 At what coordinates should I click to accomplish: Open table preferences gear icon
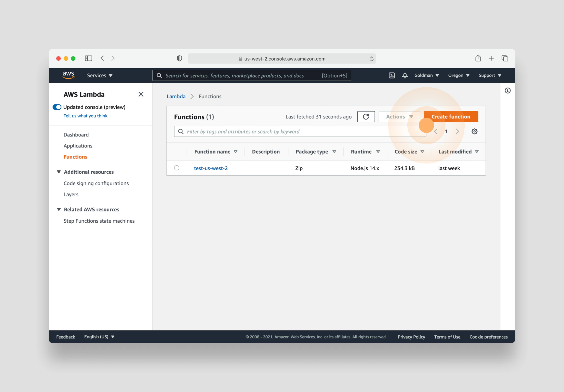click(x=474, y=131)
